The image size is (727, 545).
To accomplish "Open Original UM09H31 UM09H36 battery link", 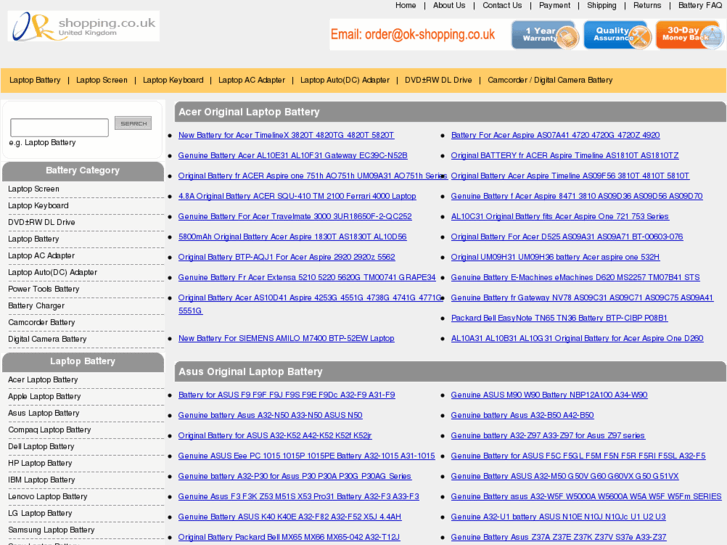I will (x=555, y=257).
